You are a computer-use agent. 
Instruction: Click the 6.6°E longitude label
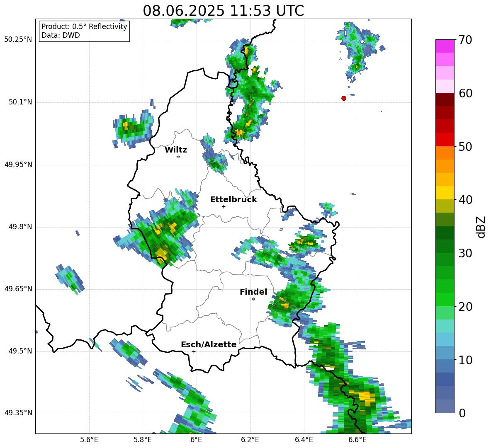click(x=357, y=440)
